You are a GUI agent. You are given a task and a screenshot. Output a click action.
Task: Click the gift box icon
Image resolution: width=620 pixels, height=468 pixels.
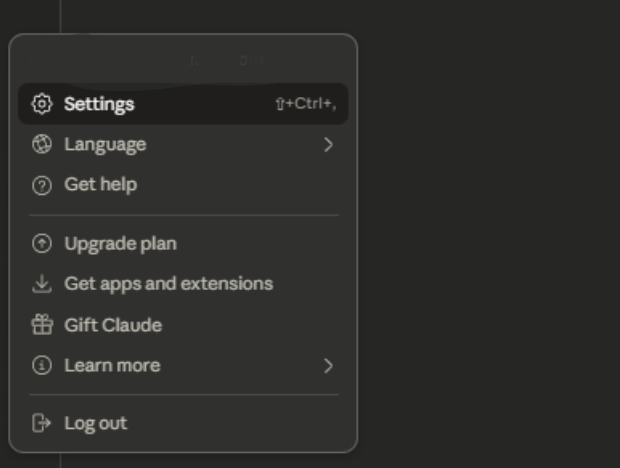pos(41,325)
